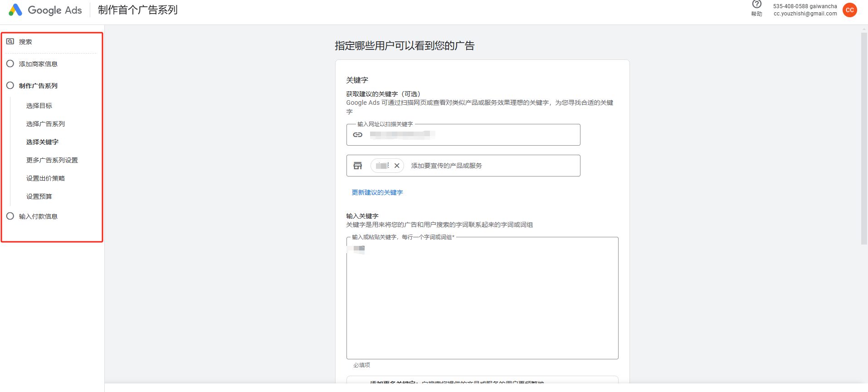Click the 制作首个广告系列 page title
Viewport: 868px width, 392px height.
[x=137, y=10]
